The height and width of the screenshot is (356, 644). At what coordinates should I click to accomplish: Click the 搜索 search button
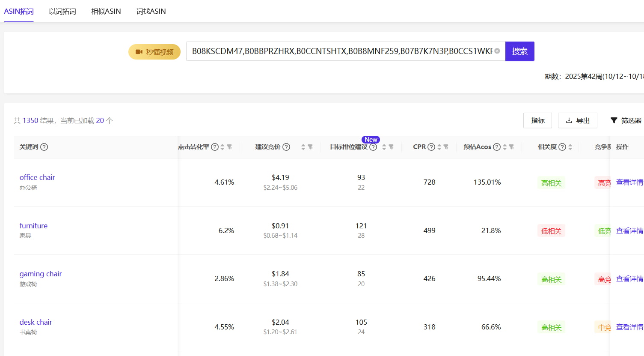(x=519, y=51)
